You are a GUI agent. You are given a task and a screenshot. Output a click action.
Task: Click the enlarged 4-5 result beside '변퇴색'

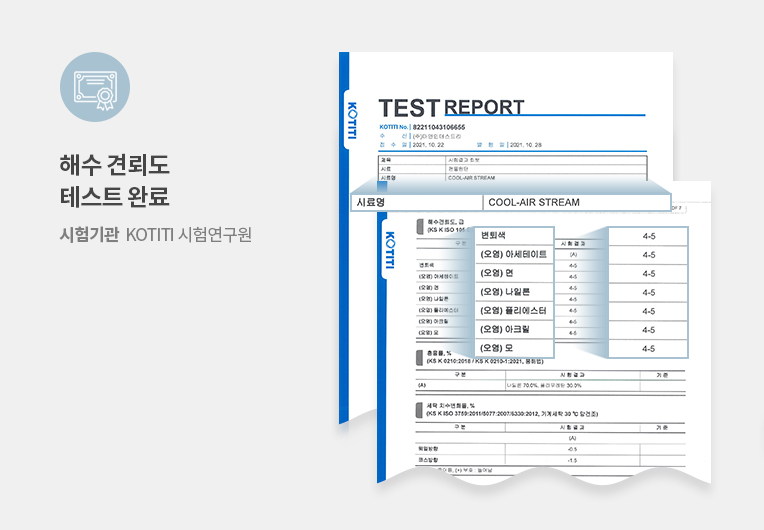649,236
